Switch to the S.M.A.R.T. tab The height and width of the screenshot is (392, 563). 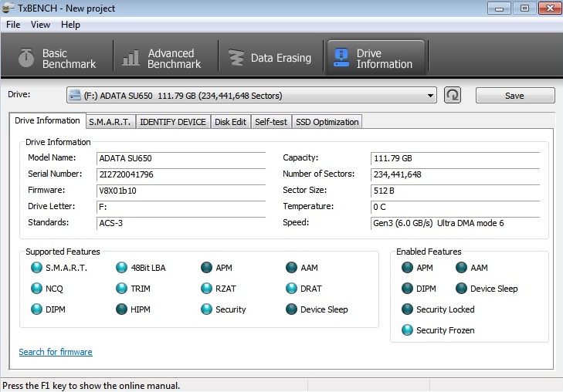[110, 122]
